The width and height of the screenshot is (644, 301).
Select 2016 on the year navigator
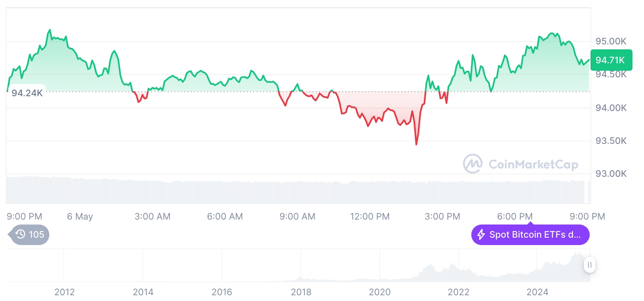[x=222, y=292]
